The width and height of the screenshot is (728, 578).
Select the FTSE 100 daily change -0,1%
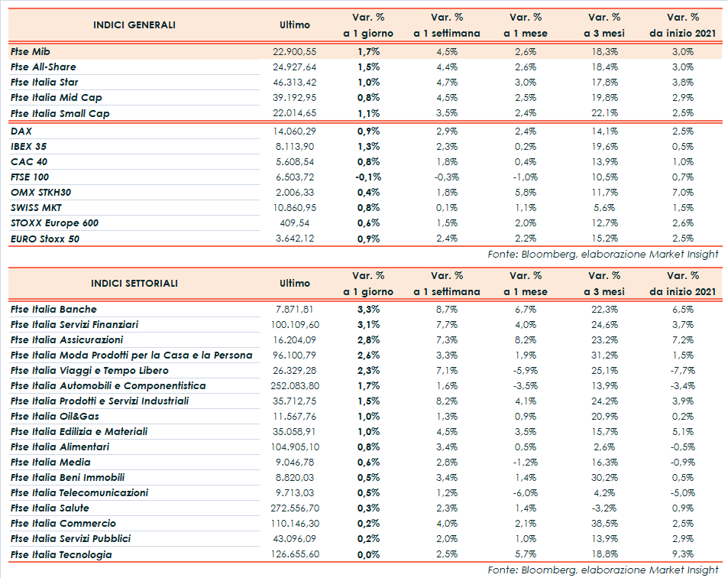coord(368,177)
